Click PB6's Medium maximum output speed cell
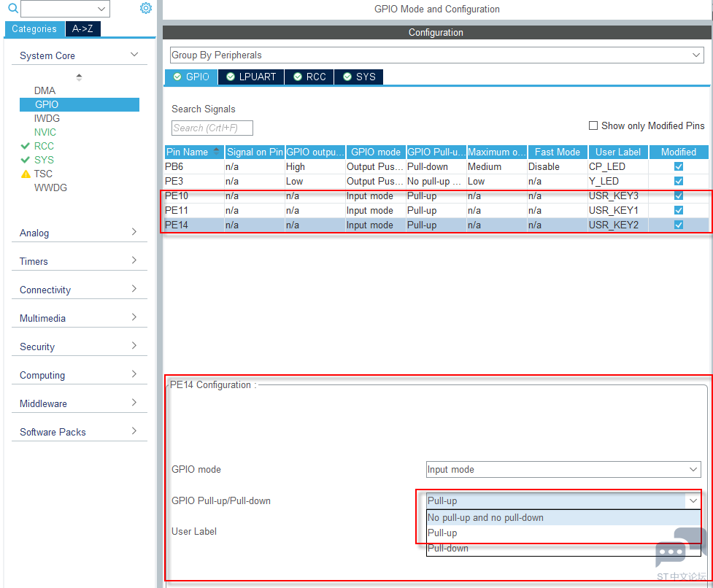This screenshot has height=588, width=713. tap(496, 166)
